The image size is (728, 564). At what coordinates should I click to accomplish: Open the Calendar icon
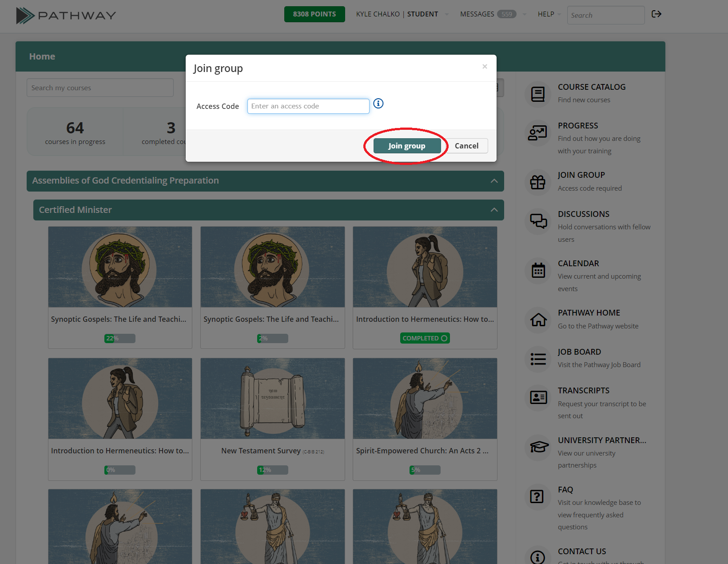pos(538,270)
